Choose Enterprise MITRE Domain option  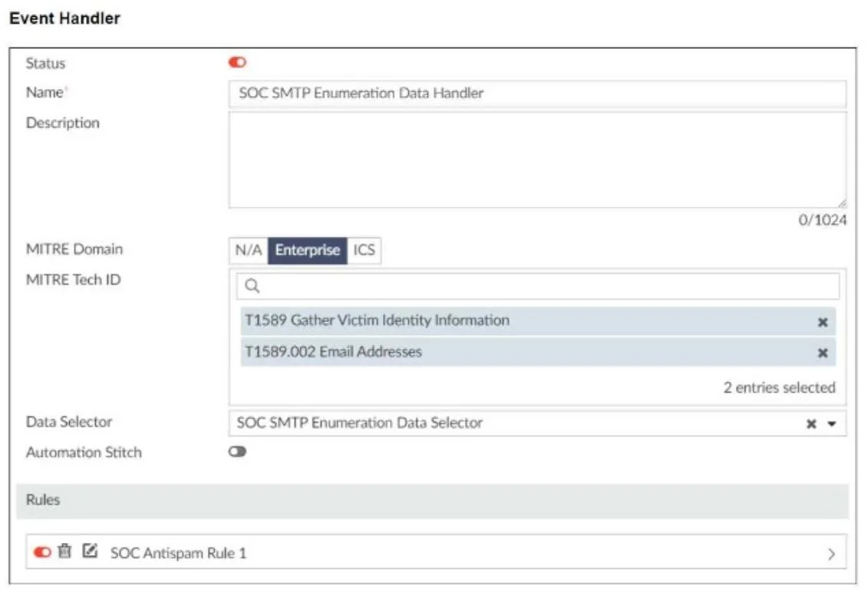point(307,250)
